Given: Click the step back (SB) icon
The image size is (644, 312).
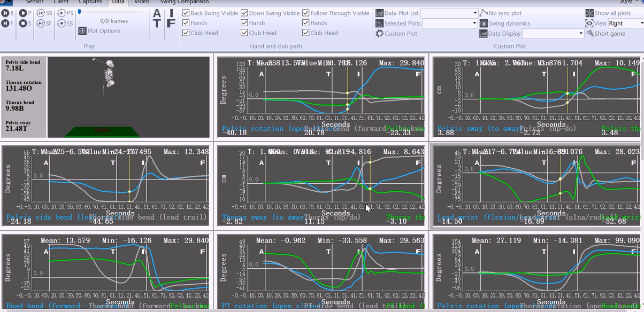Looking at the screenshot, I should [40, 13].
